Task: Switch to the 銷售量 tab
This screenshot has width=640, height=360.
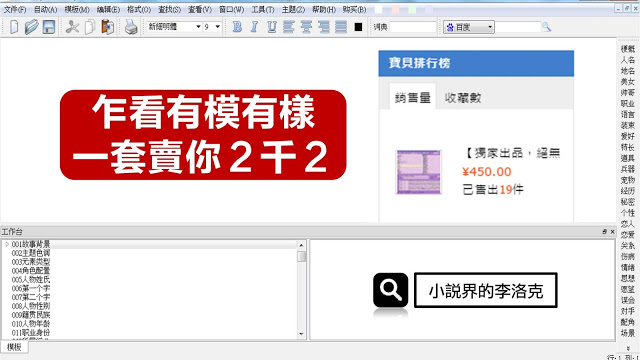Action: click(412, 97)
